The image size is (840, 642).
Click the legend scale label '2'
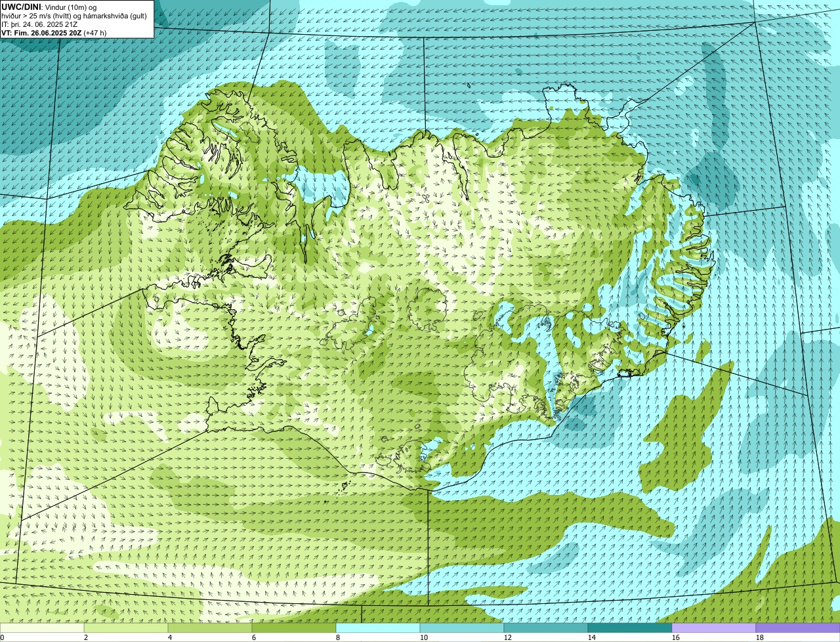[x=86, y=637]
